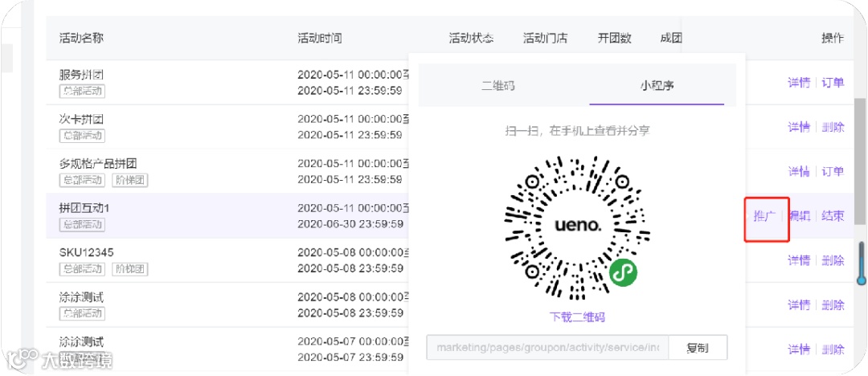868x376 pixels.
Task: Select the 小程序 tab
Action: click(657, 85)
